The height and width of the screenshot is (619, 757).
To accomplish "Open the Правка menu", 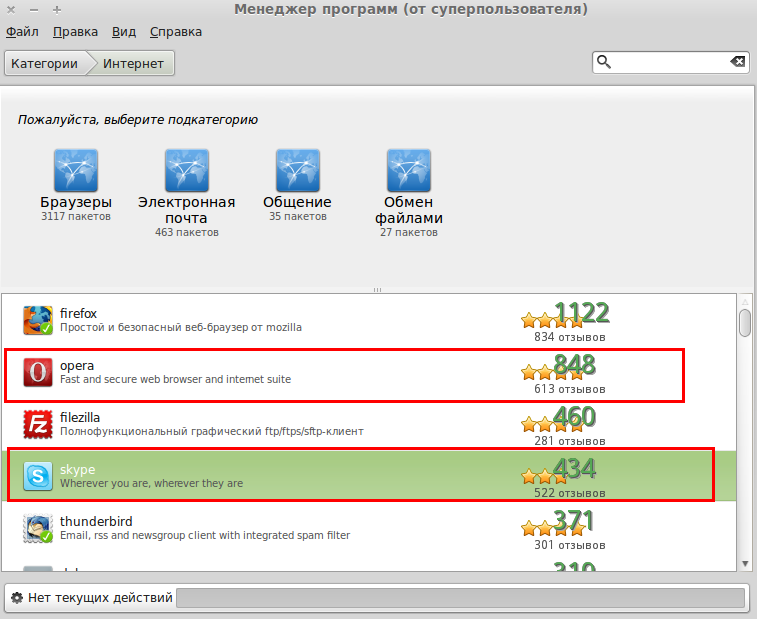I will tap(75, 32).
